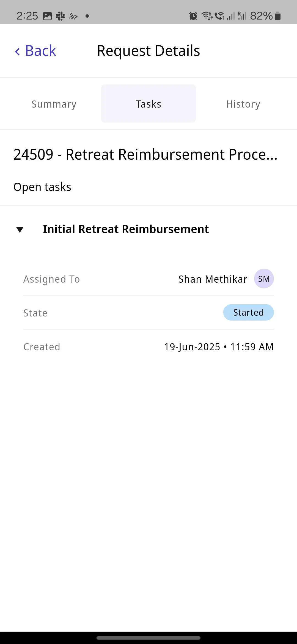This screenshot has height=644, width=297.
Task: Select the Tasks tab
Action: pos(148,104)
